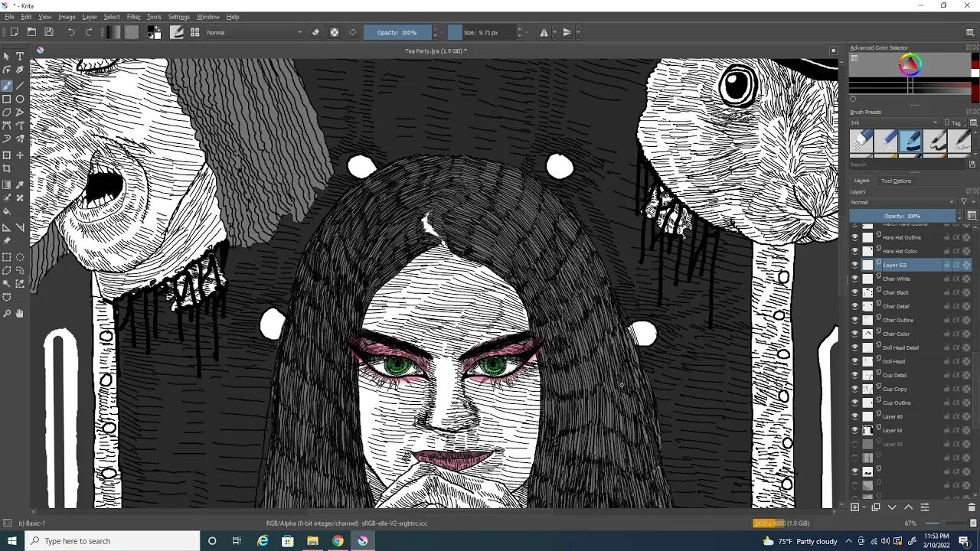
Task: Hide the Hare Hat Color layer
Action: 855,251
